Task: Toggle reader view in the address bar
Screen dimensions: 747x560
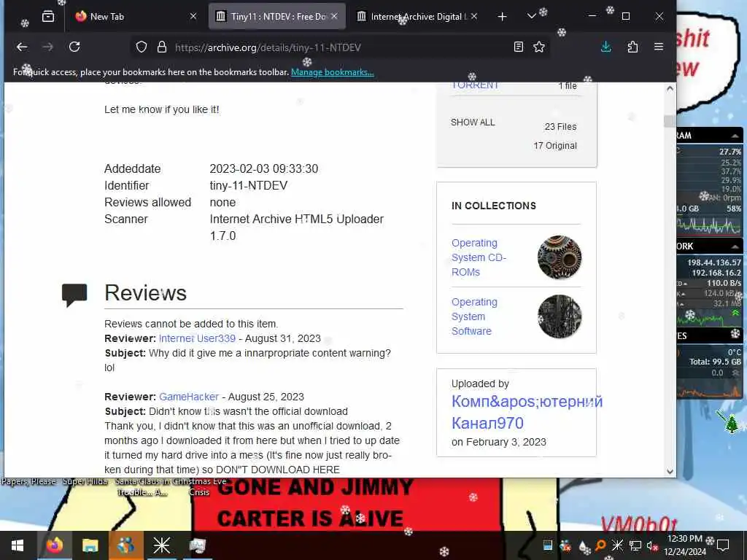Action: point(519,47)
